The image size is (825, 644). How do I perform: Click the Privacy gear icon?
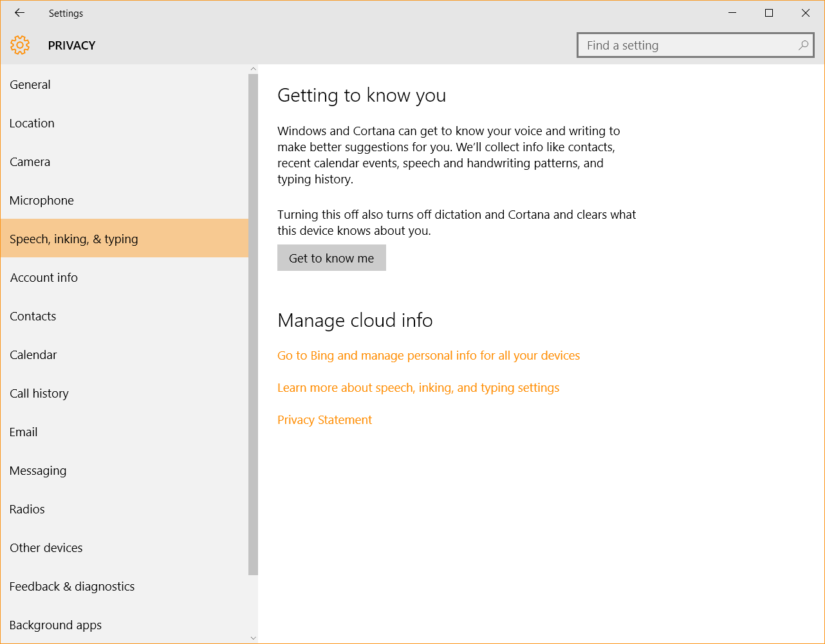(20, 45)
